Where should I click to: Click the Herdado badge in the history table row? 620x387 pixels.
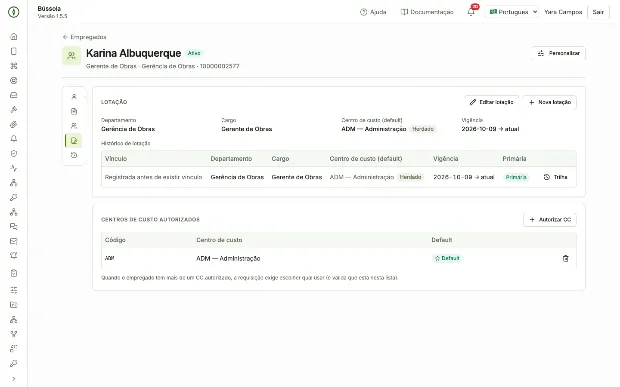pyautogui.click(x=410, y=177)
